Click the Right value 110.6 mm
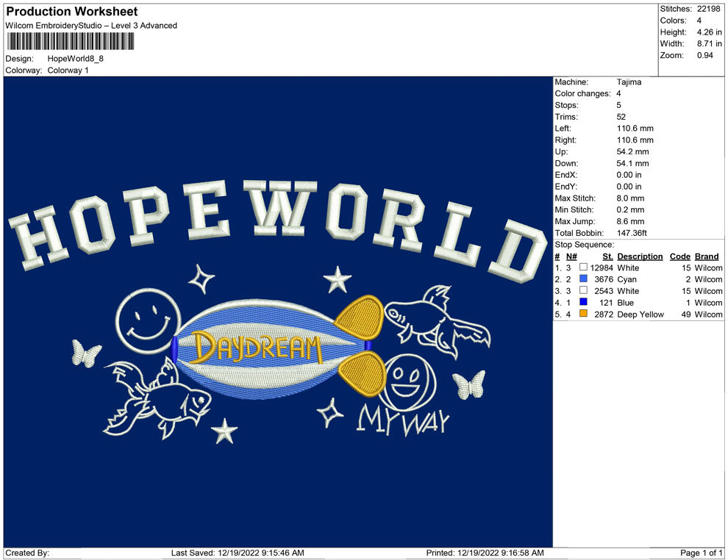 (x=635, y=140)
